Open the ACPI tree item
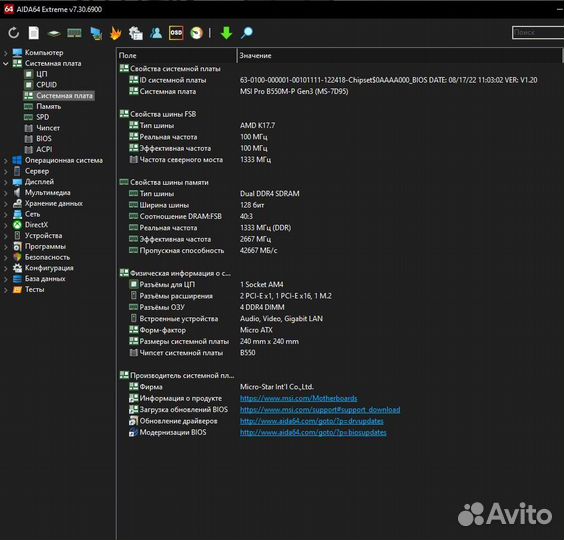Screen dimensions: 564x540 [44, 149]
